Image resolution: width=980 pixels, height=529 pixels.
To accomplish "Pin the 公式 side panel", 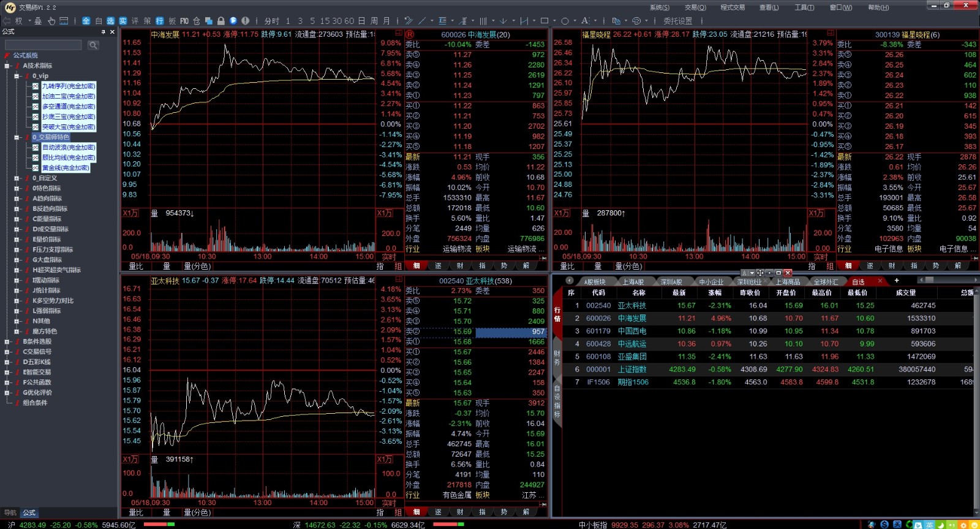I will tap(103, 32).
